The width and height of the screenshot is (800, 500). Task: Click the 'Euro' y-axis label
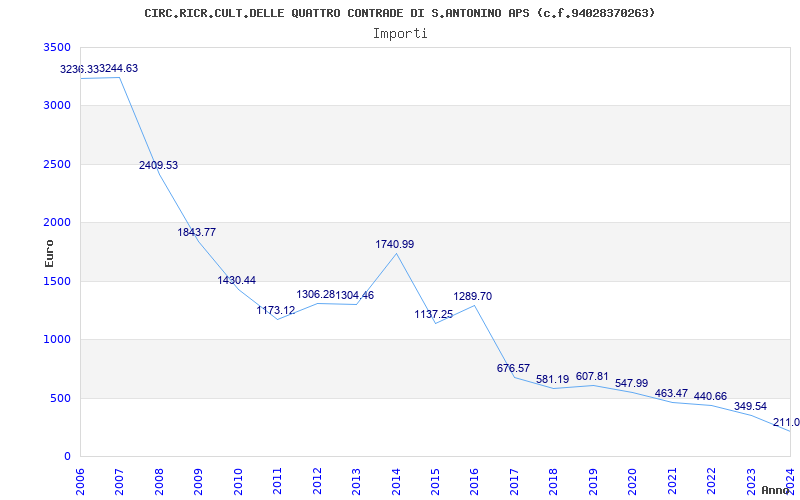pos(49,253)
